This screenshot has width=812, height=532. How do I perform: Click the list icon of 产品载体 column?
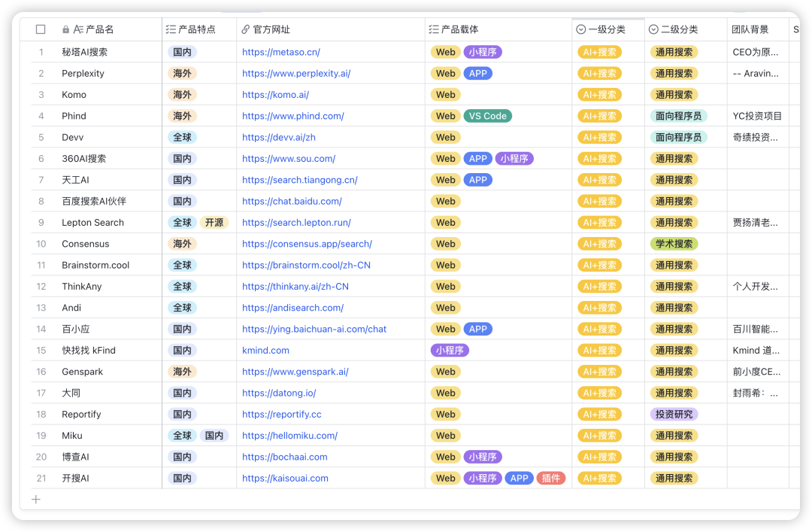coord(432,29)
